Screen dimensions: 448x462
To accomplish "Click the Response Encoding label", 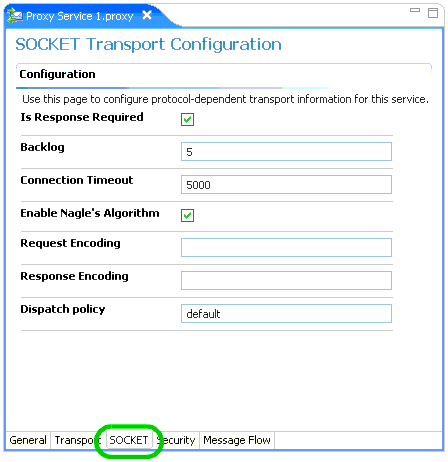I will [74, 276].
